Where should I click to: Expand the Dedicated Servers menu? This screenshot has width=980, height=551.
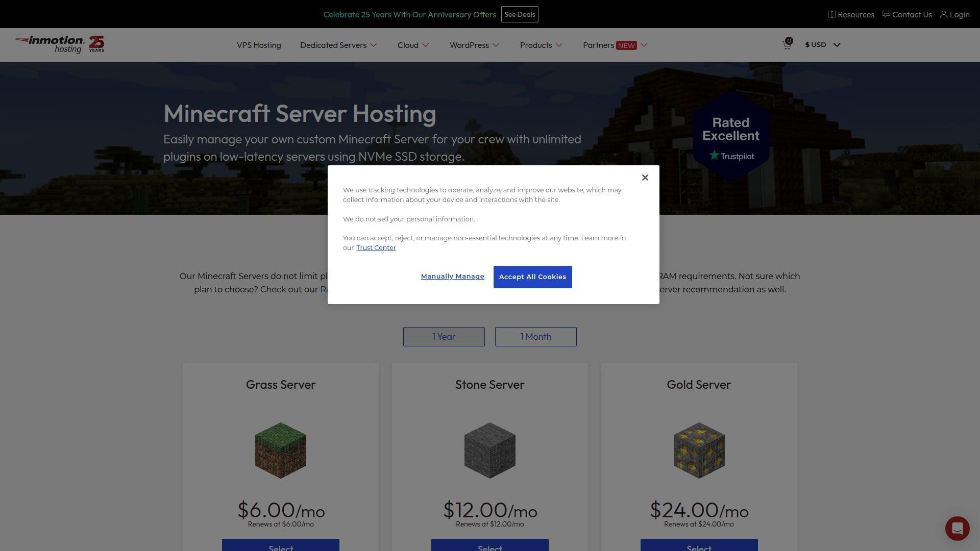click(338, 45)
